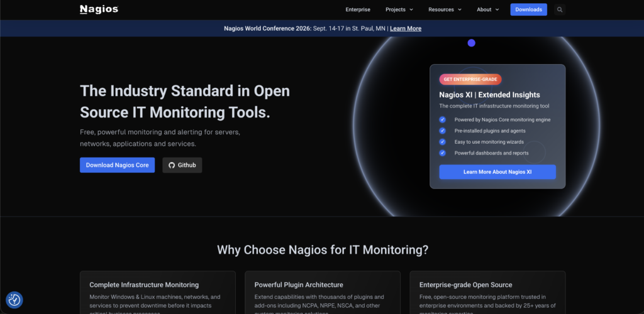Screen dimensions: 644x314
Task: Open the Github button
Action: (182, 165)
